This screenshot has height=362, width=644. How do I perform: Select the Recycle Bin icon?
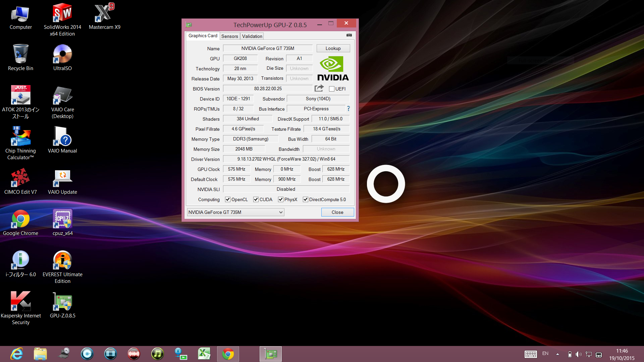pos(20,58)
